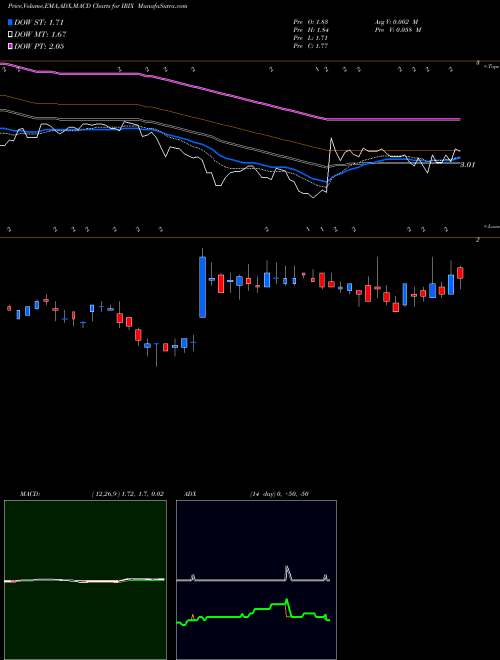
Task: Click the tall blue gap-up candlestick
Action: [202, 287]
